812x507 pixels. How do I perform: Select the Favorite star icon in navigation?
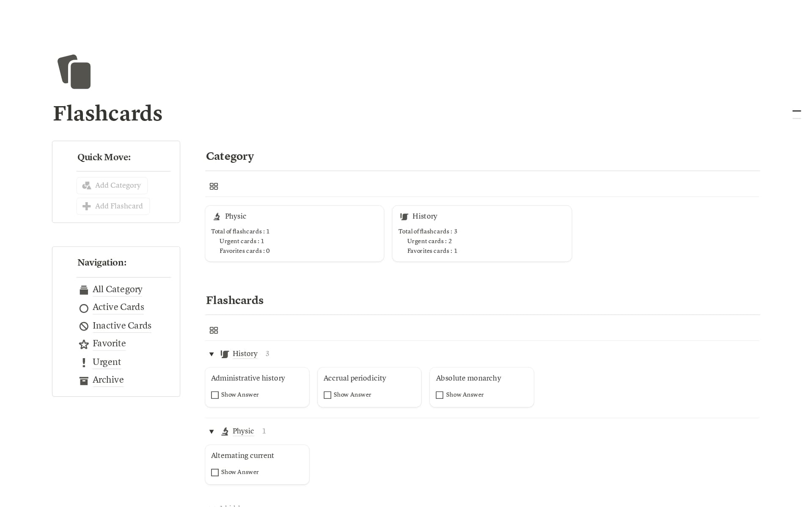tap(83, 344)
